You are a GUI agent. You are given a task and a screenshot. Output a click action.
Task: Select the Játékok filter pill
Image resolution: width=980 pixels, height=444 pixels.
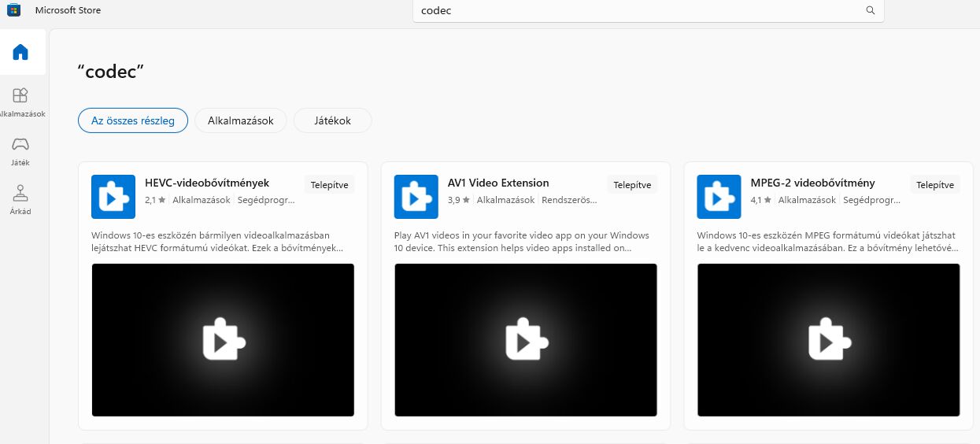[x=332, y=120]
